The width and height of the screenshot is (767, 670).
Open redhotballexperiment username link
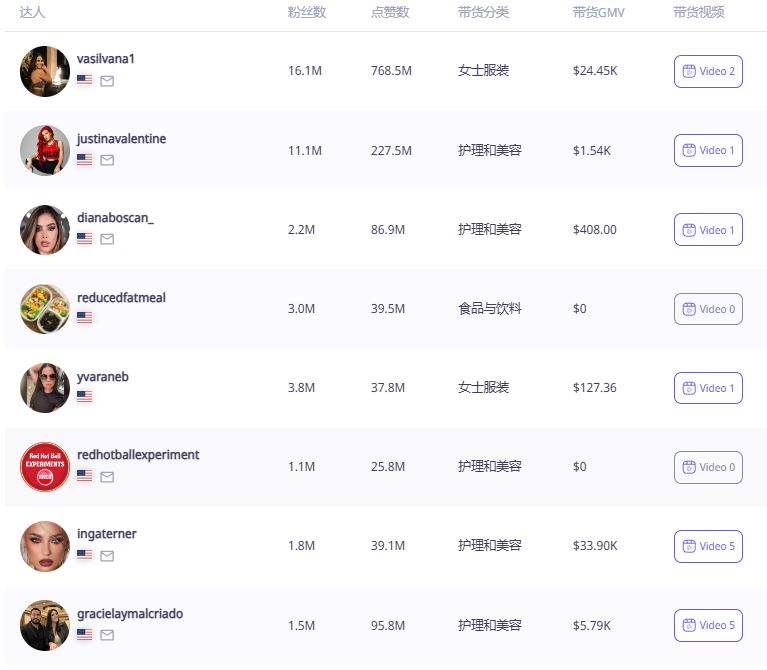click(138, 455)
